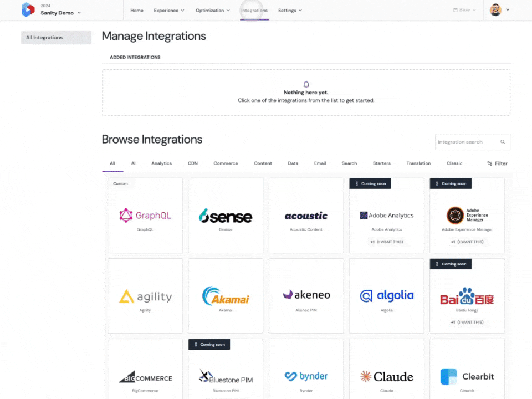Switch to the Data tab
532x399 pixels.
tap(293, 163)
